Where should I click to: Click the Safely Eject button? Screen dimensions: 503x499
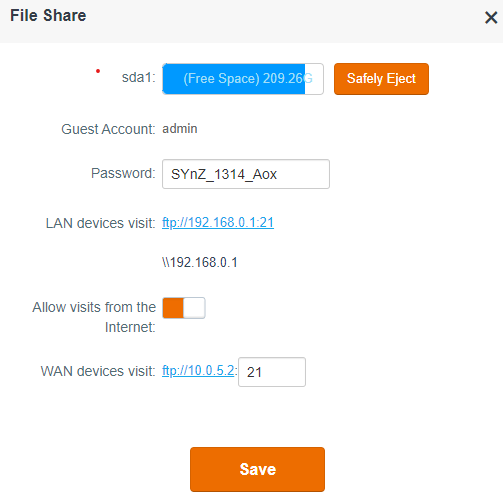[x=381, y=79]
